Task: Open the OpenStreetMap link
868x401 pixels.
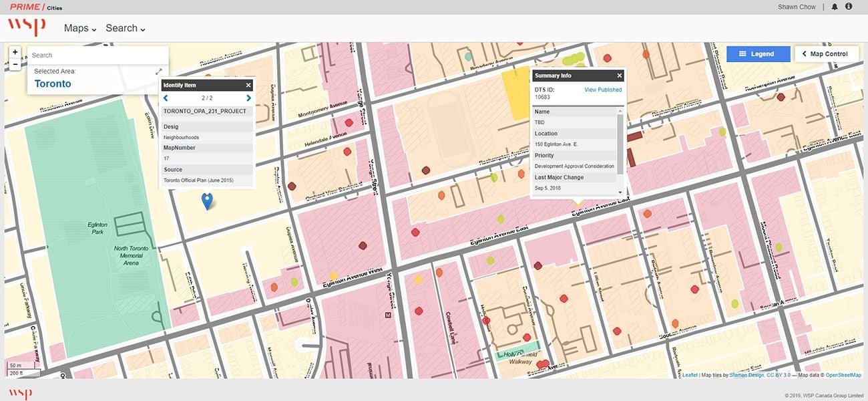Action: coord(843,375)
